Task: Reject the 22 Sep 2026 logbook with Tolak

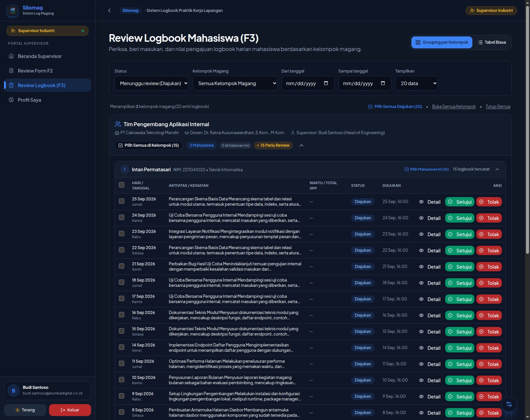Action: (489, 250)
